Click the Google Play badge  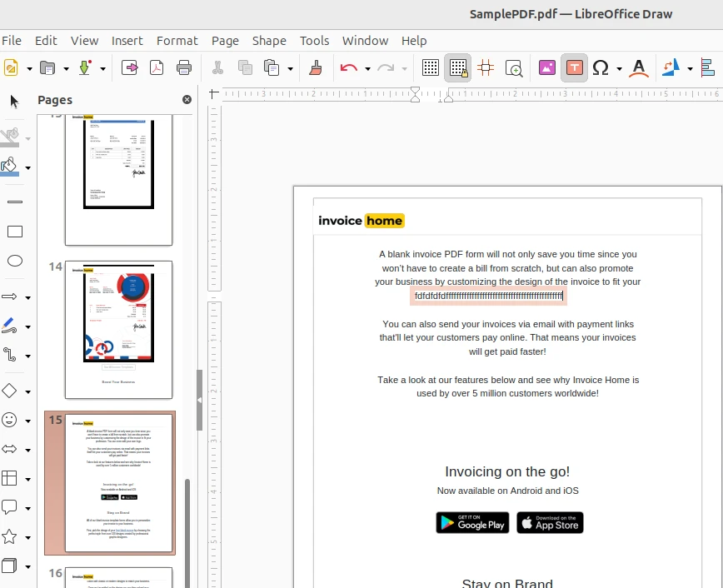click(472, 522)
